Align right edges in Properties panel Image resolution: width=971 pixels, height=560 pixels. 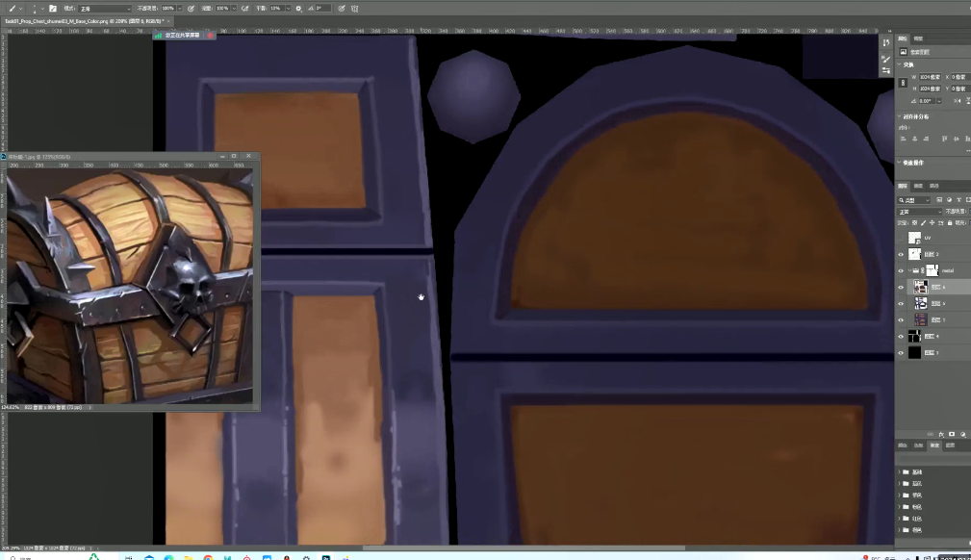(926, 139)
